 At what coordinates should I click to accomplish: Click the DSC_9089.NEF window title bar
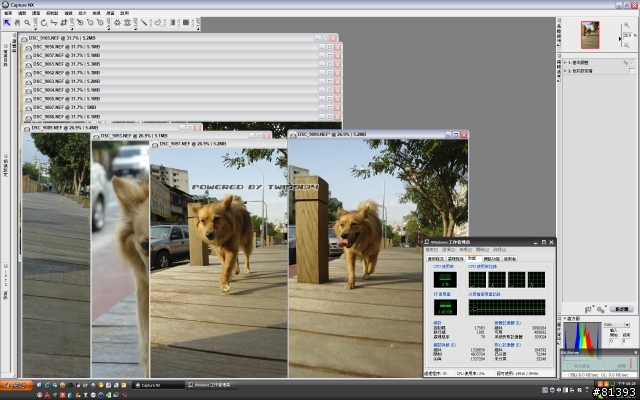pyautogui.click(x=112, y=128)
